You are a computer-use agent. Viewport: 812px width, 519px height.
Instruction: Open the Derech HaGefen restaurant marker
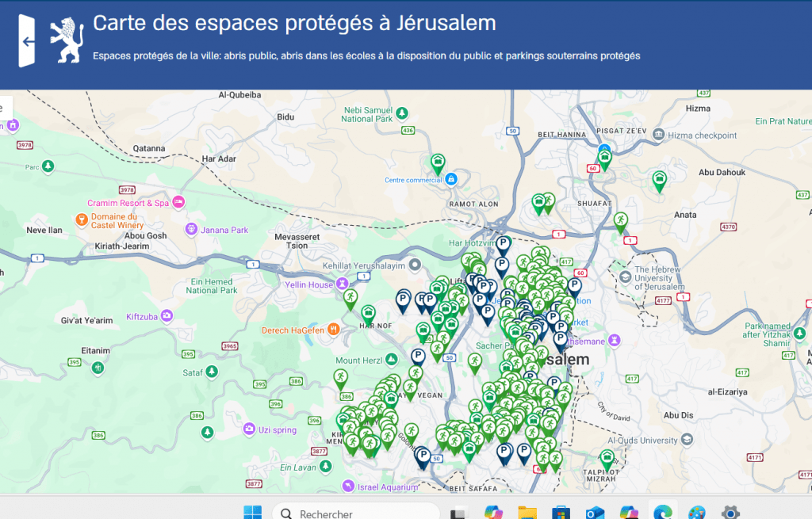335,329
